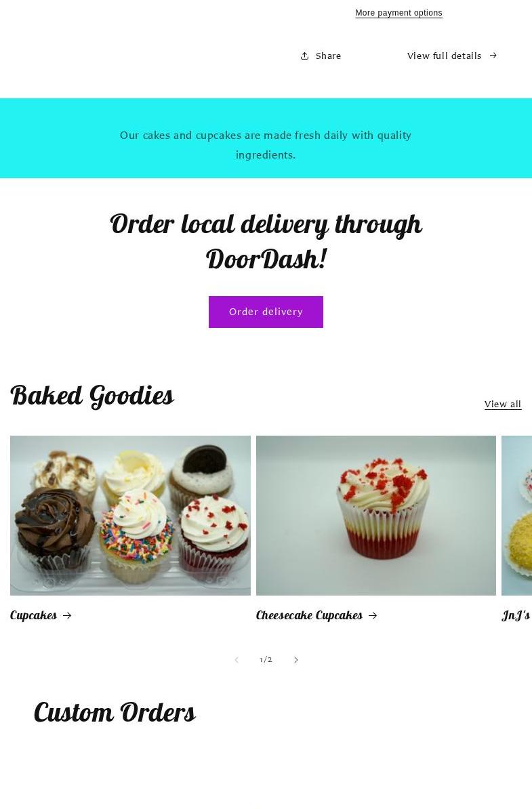The width and height of the screenshot is (532, 809).
Task: Click the arrow beside View full details
Action: click(x=493, y=55)
